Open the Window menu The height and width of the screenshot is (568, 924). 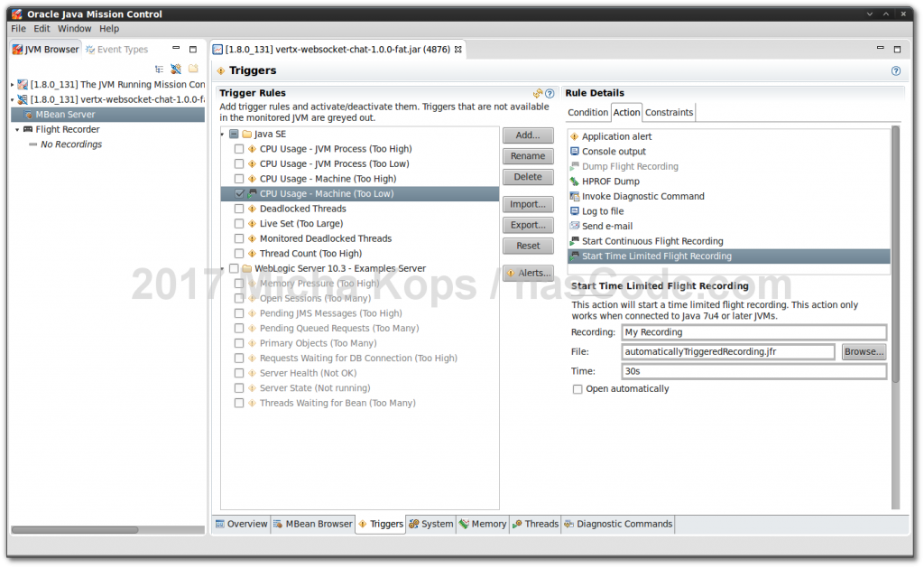tap(74, 28)
